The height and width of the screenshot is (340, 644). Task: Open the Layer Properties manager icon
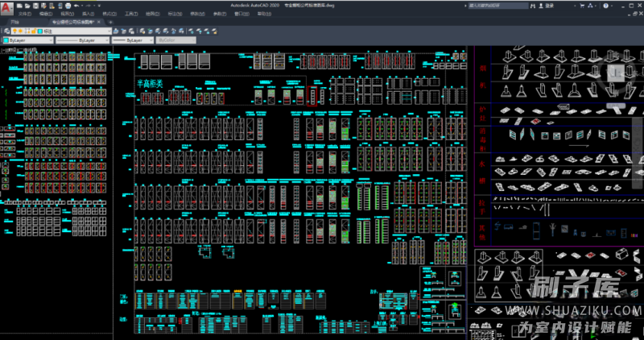6,31
